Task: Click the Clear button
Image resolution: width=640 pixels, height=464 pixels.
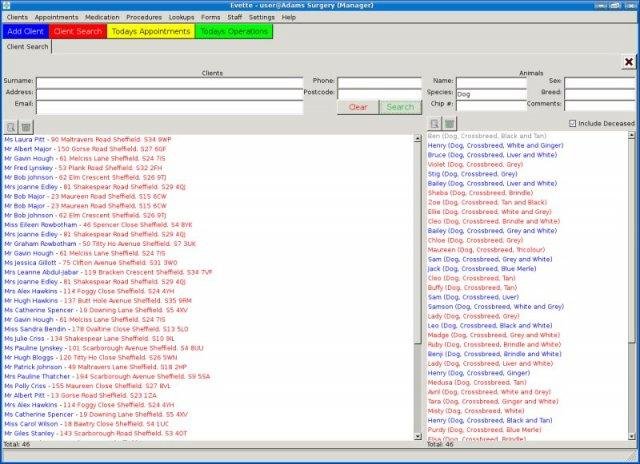Action: [358, 107]
